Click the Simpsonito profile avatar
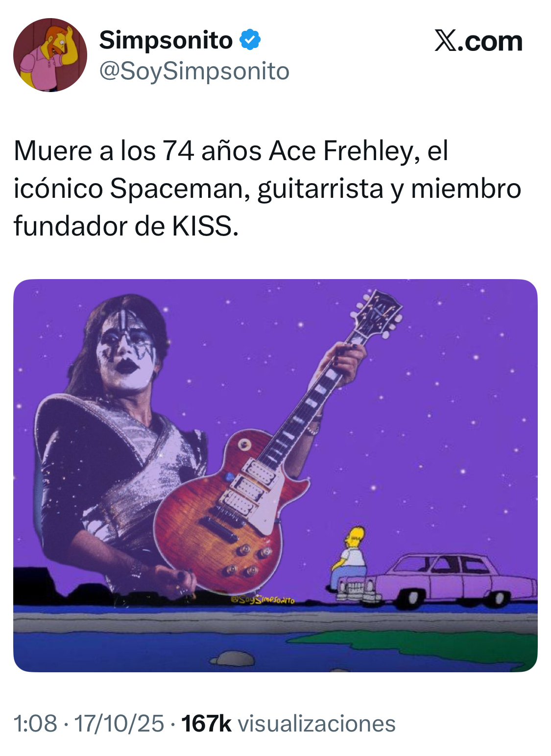The height and width of the screenshot is (756, 551). 50,55
